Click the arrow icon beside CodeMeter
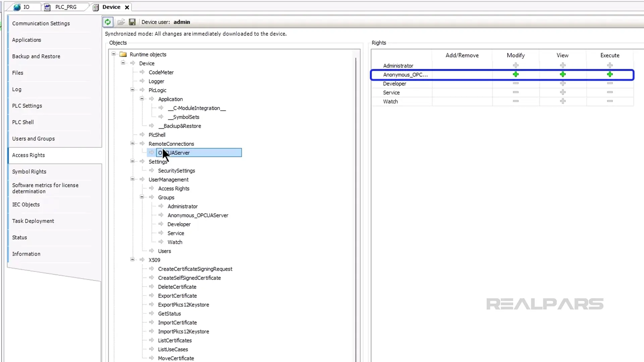644x362 pixels. coord(142,72)
